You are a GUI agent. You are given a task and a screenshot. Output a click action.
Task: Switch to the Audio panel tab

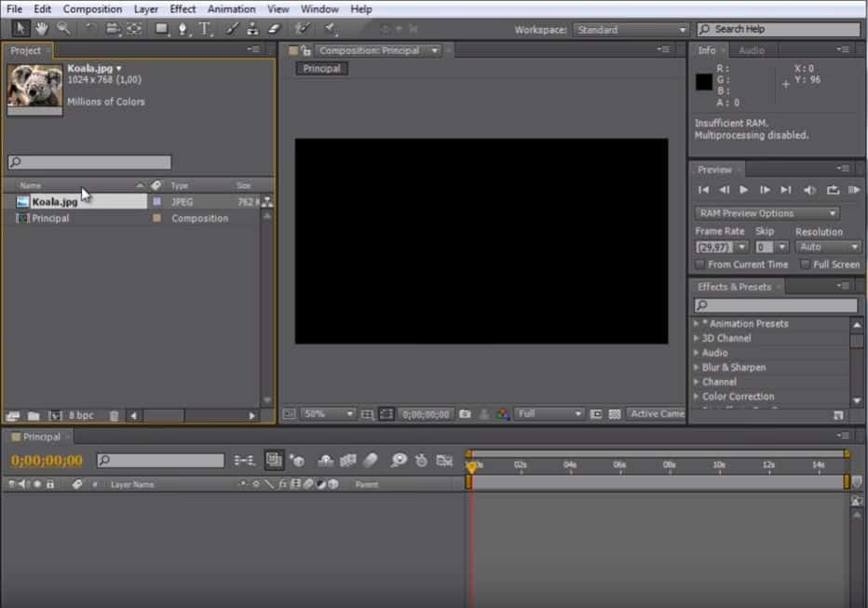(x=752, y=50)
